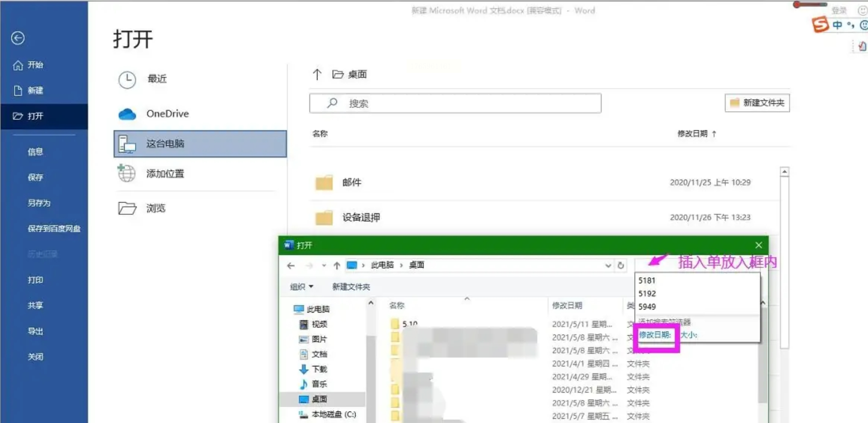This screenshot has height=423, width=868.
Task: Click 添加位置 globe icon
Action: 127,174
